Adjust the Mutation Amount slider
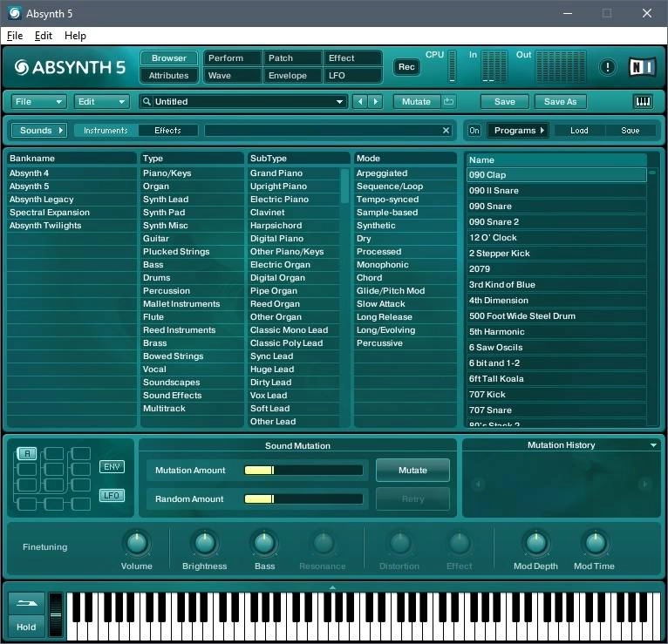This screenshot has width=668, height=644. tap(303, 470)
